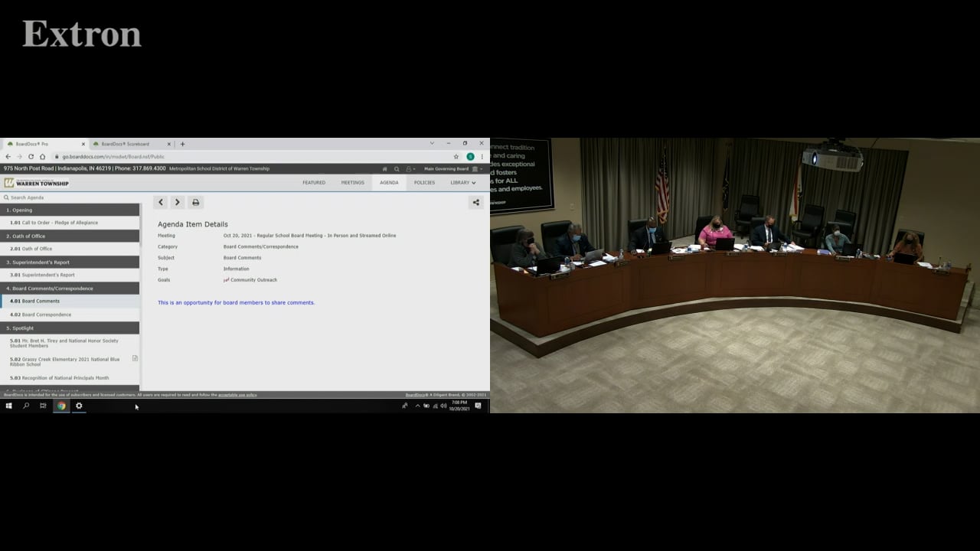980x551 pixels.
Task: Click the Search Agenda field
Action: [70, 197]
